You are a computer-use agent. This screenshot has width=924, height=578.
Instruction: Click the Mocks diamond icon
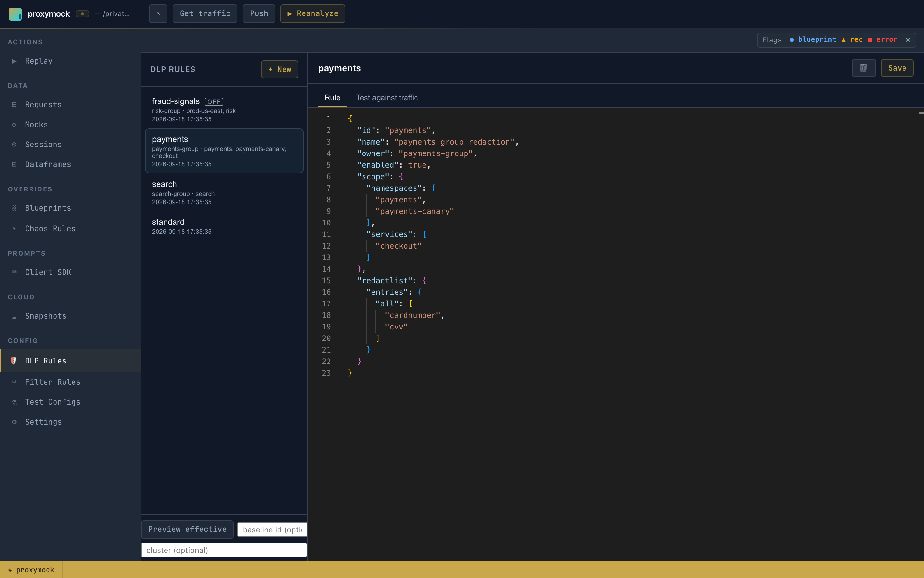tap(14, 125)
